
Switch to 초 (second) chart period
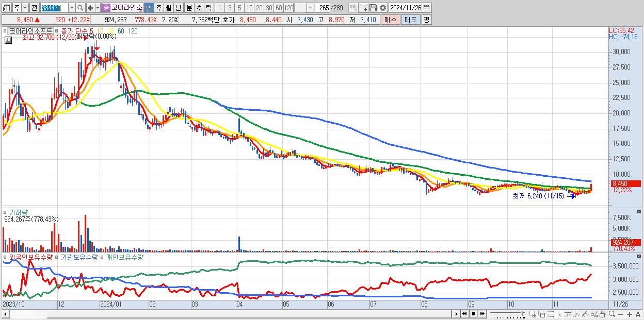pos(199,8)
